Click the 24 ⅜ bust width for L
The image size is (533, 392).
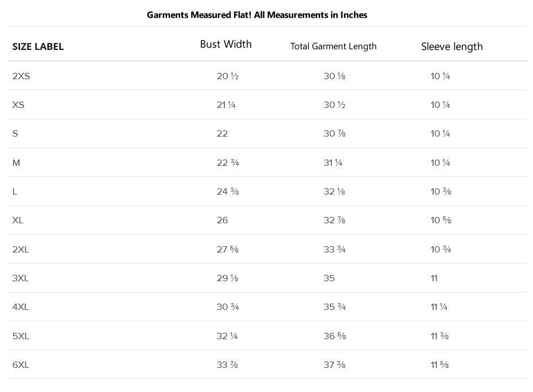pyautogui.click(x=228, y=192)
